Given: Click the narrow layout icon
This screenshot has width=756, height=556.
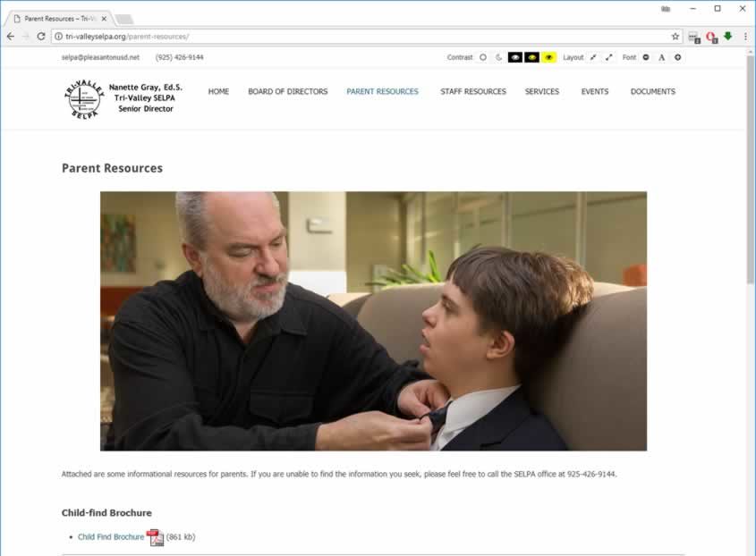Looking at the screenshot, I should [593, 57].
